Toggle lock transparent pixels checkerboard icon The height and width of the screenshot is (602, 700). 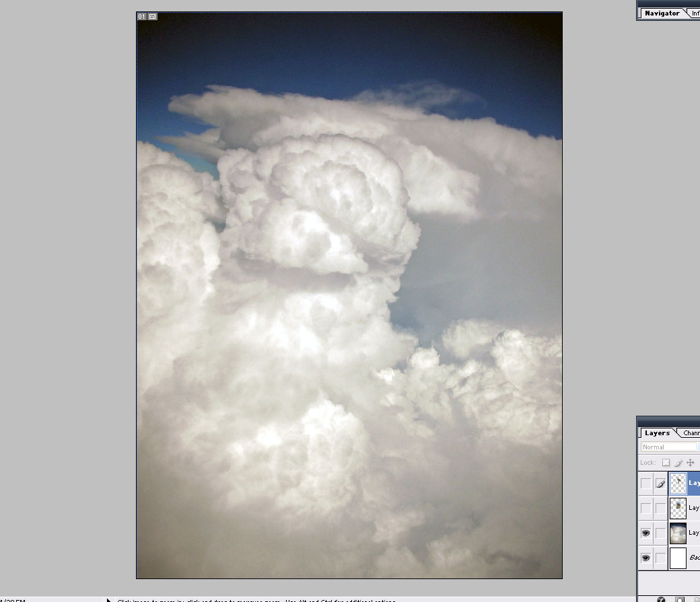666,462
